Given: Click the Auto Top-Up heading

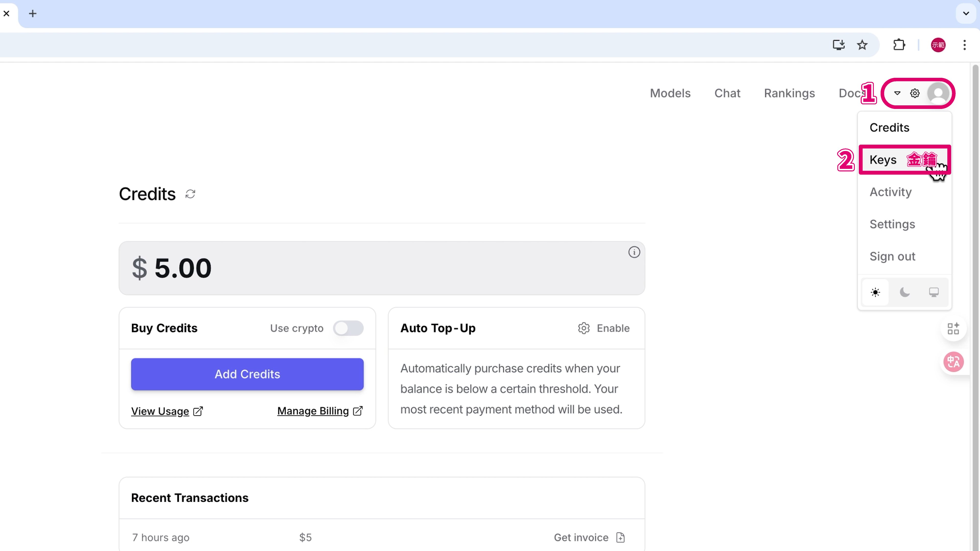Looking at the screenshot, I should 437,328.
